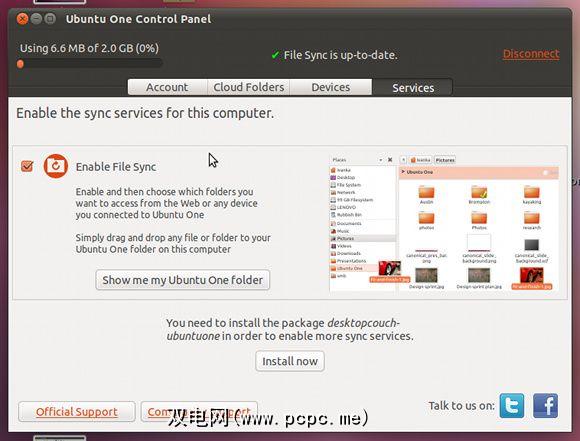The height and width of the screenshot is (441, 580).
Task: Click the green sync status checkmark
Action: tap(275, 55)
